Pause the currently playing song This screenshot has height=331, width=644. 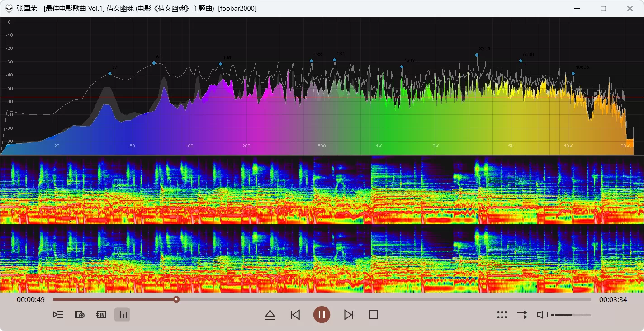click(322, 315)
